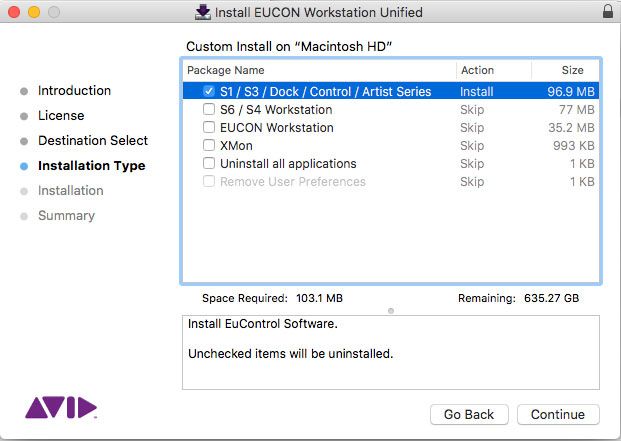621x441 pixels.
Task: Enable the EUCON Workstation package checkbox
Action: pyautogui.click(x=209, y=127)
